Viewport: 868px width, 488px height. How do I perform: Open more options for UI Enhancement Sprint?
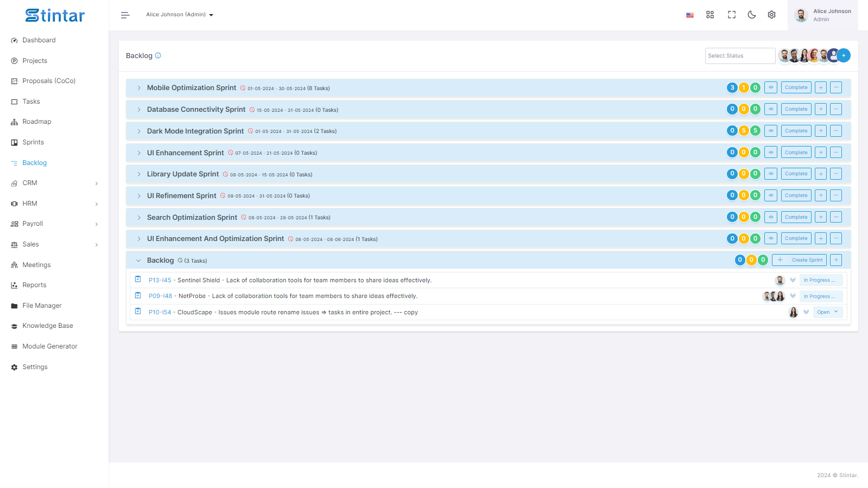[836, 153]
